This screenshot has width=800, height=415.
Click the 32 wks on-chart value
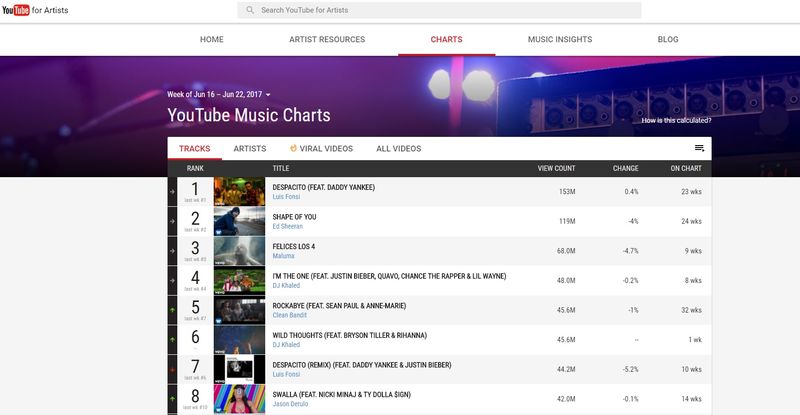[691, 310]
